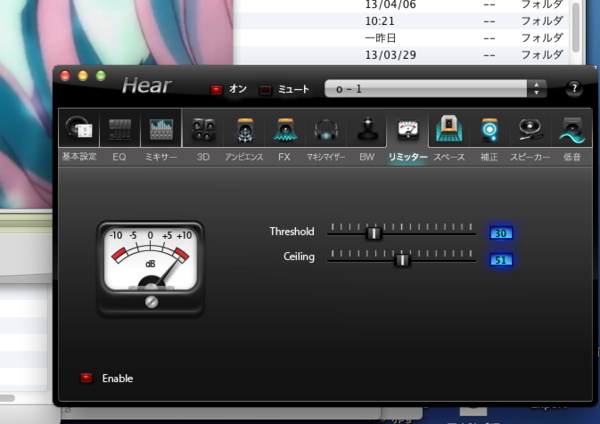Open the 3D speakers icon

coord(203,129)
